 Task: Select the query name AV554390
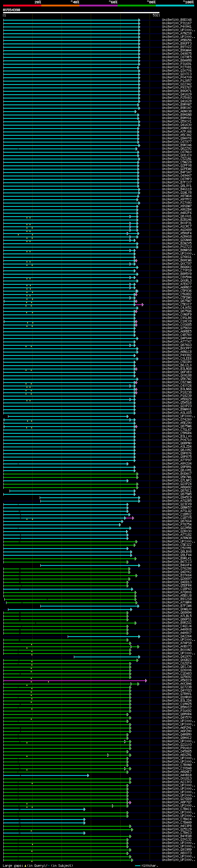click(11, 10)
